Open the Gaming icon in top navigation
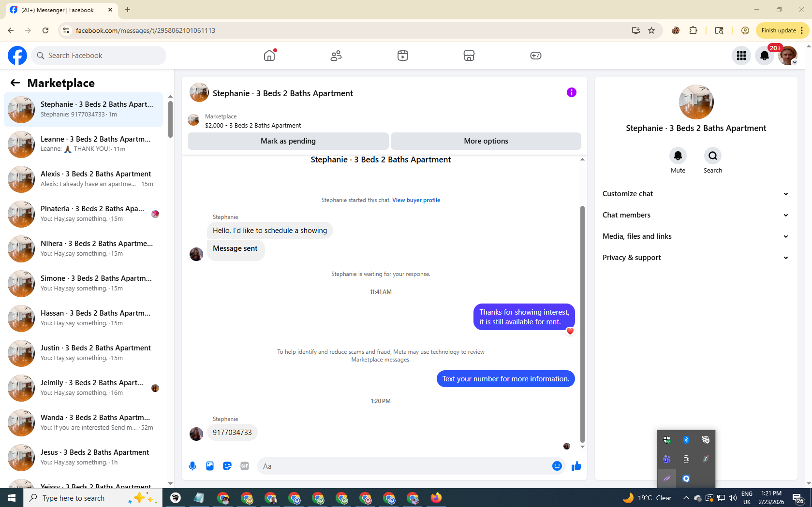 point(536,56)
